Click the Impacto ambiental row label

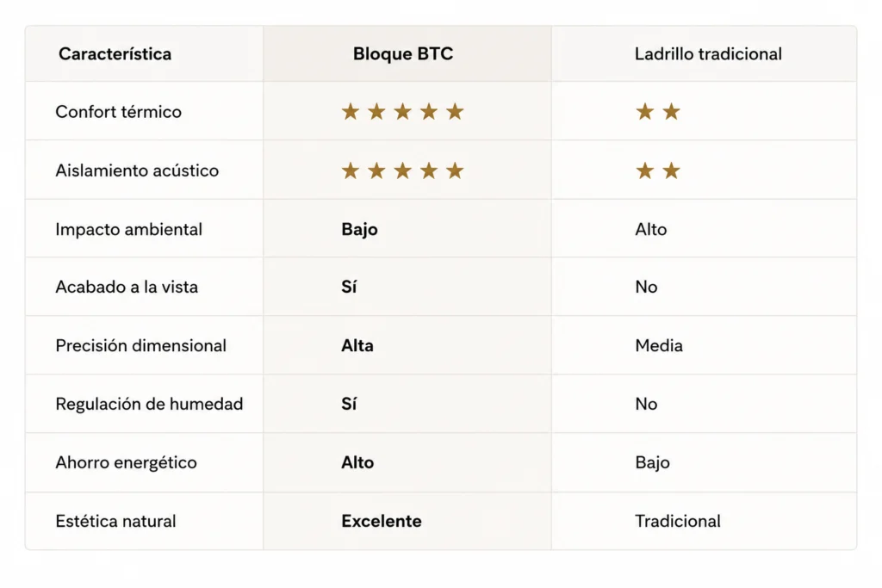pos(129,229)
